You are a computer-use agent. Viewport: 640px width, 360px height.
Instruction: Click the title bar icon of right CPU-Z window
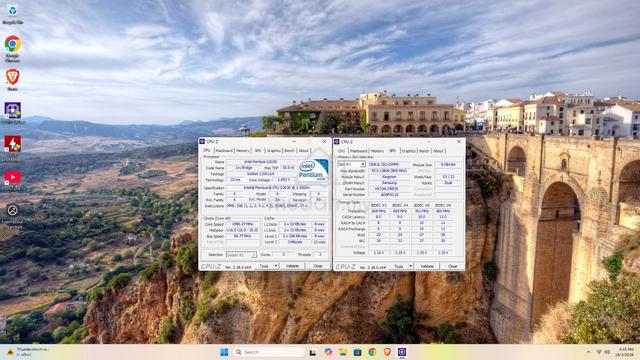click(337, 142)
